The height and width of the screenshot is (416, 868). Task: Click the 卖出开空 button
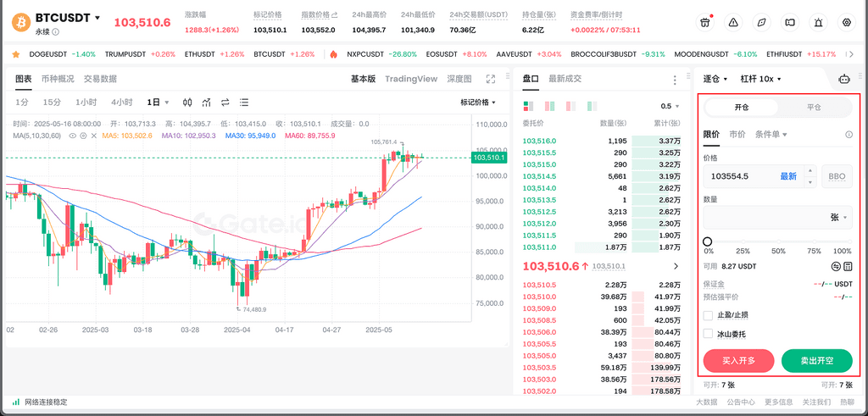[x=816, y=361]
